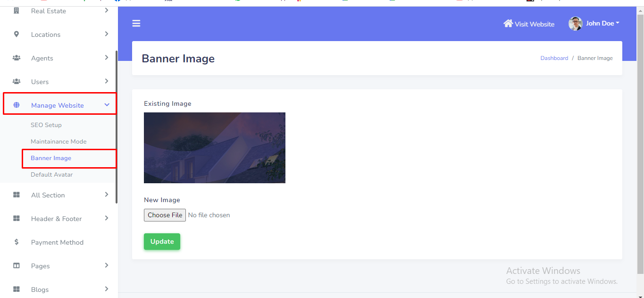Click the Real Estate building icon
This screenshot has width=644, height=298.
17,11
